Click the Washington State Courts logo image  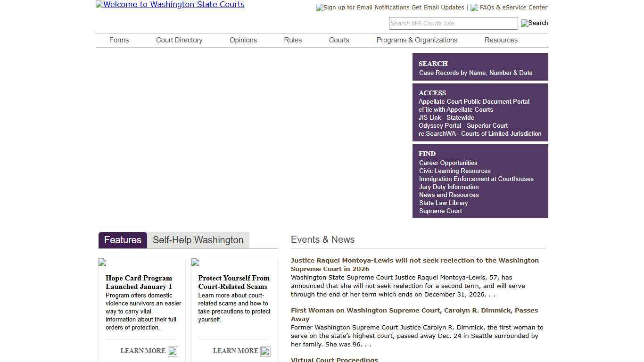(x=170, y=5)
